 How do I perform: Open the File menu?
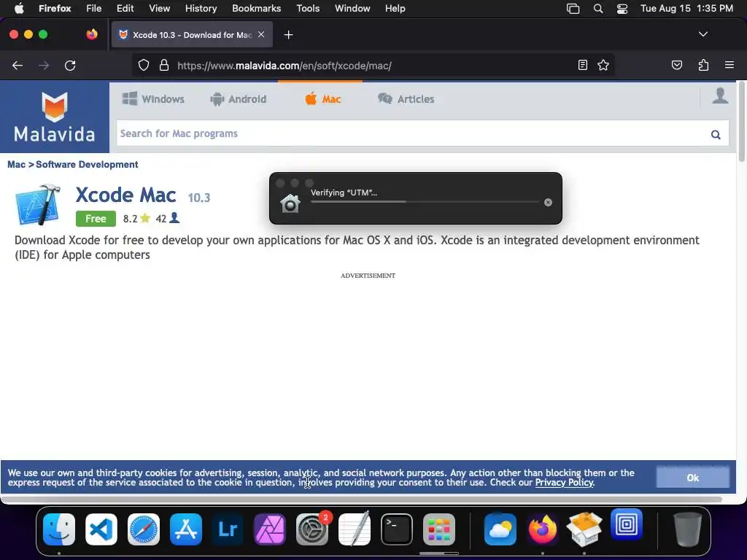(x=93, y=8)
